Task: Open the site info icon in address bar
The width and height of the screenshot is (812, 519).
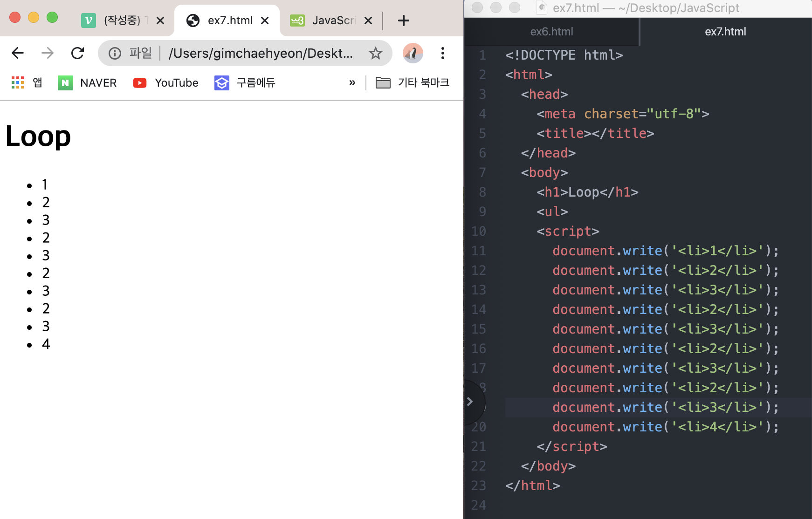Action: click(x=115, y=54)
